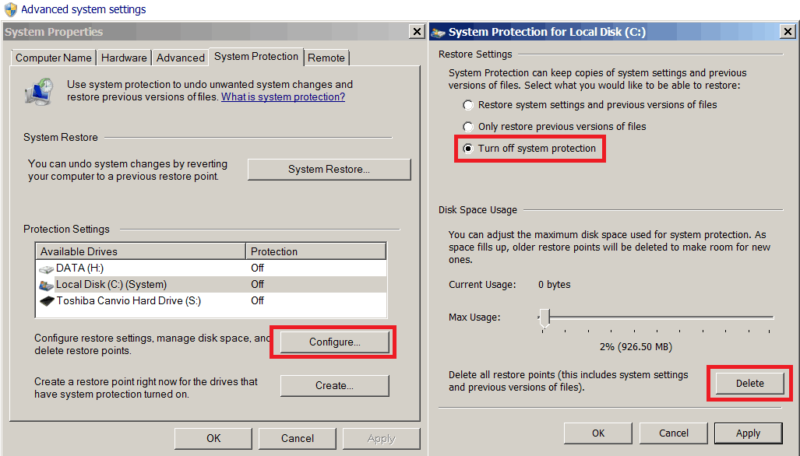The width and height of the screenshot is (800, 456).
Task: Switch to the Hardware tab
Action: pyautogui.click(x=124, y=58)
